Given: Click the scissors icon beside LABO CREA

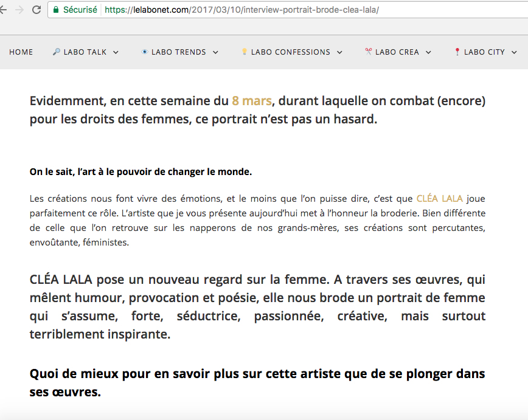Looking at the screenshot, I should [369, 52].
